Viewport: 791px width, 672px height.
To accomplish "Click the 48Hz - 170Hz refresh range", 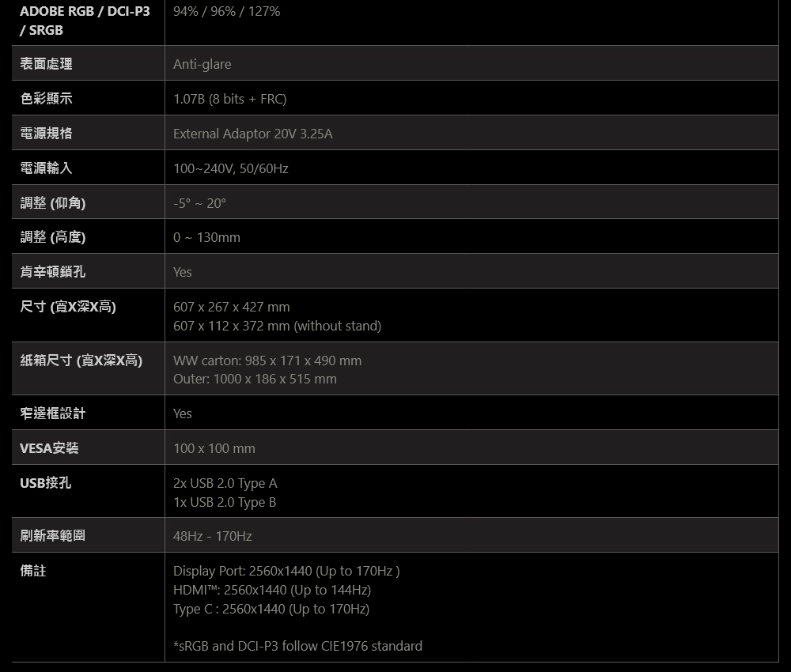I will (x=212, y=536).
